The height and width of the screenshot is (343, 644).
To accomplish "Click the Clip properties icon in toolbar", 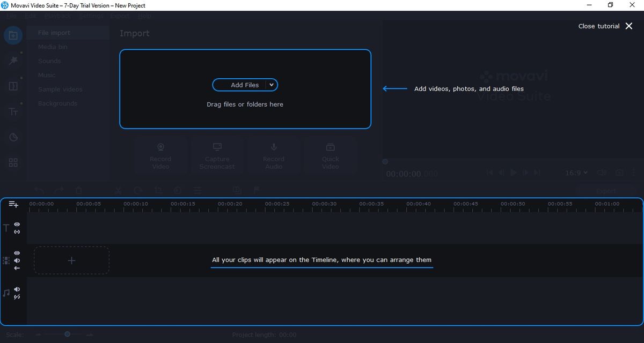I will [x=197, y=190].
